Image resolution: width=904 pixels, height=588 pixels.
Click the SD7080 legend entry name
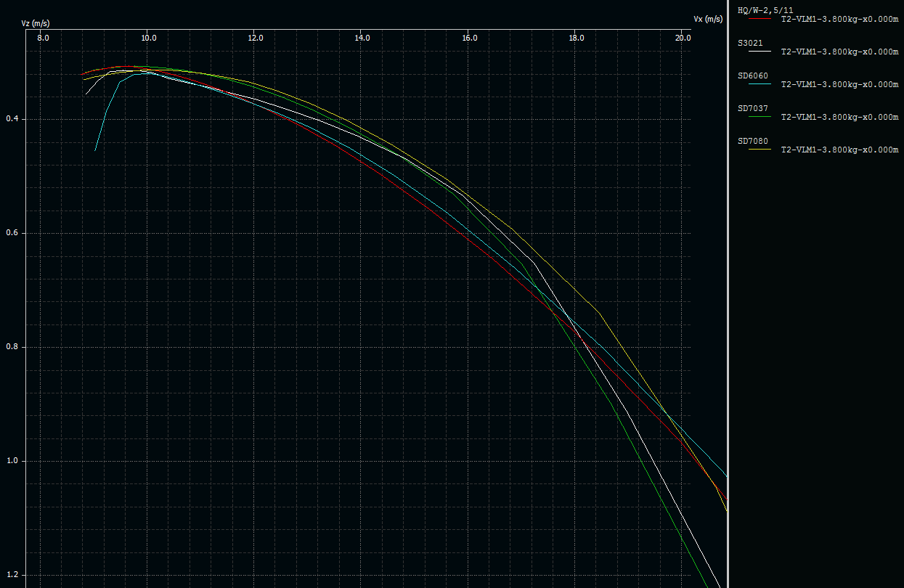pyautogui.click(x=752, y=141)
